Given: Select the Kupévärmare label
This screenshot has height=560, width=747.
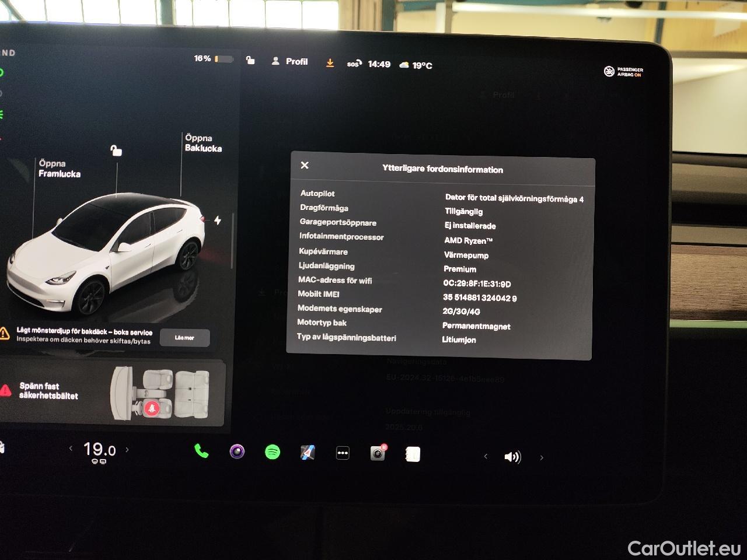Looking at the screenshot, I should (323, 251).
